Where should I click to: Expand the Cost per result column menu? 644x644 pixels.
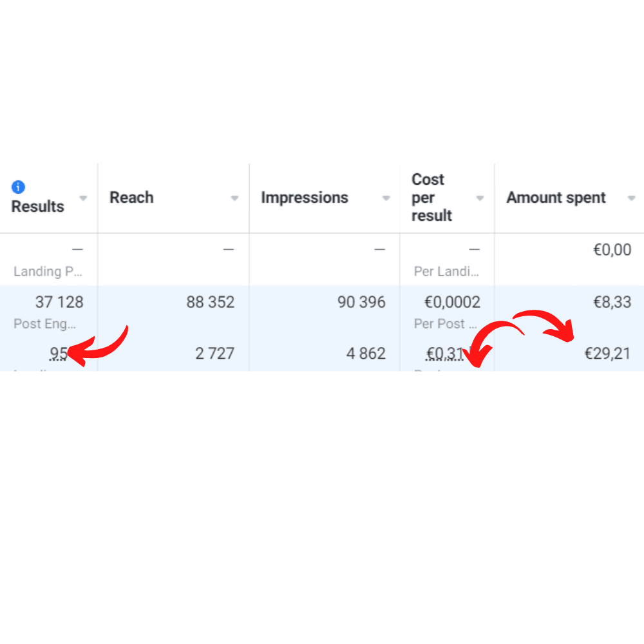tap(480, 198)
